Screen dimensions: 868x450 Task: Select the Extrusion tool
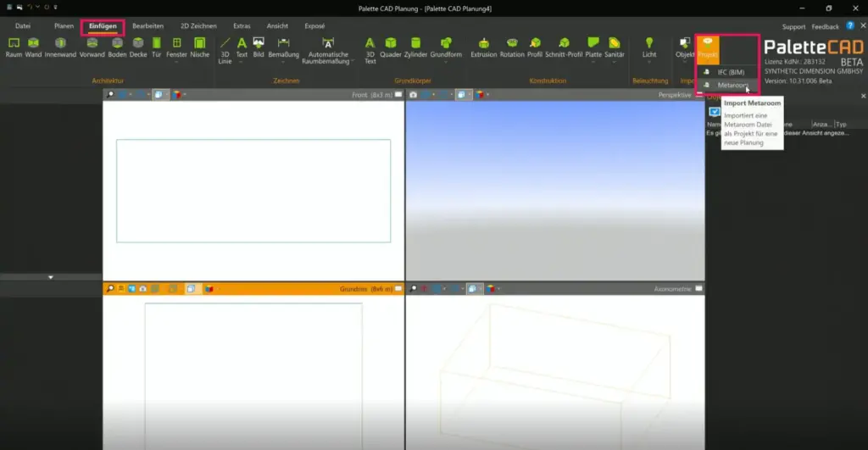pyautogui.click(x=484, y=47)
